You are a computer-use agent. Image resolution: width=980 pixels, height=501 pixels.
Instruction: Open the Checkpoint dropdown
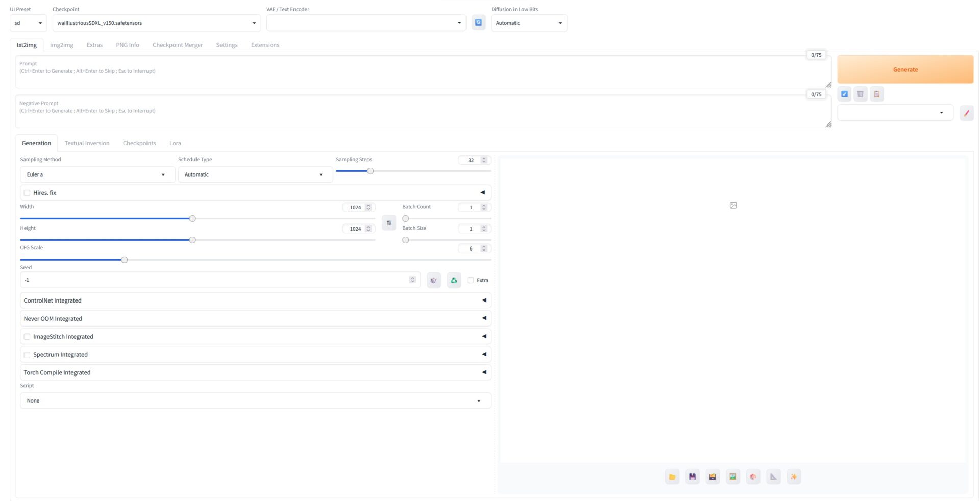point(157,23)
